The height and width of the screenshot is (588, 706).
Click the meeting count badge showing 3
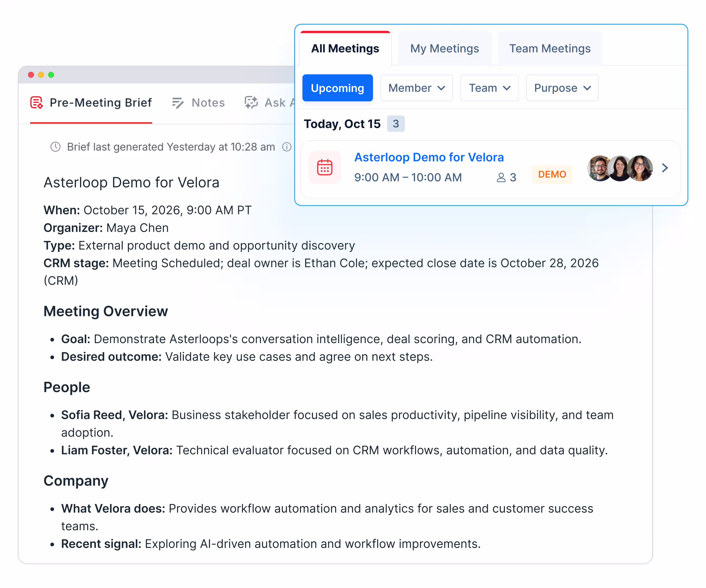pos(396,124)
